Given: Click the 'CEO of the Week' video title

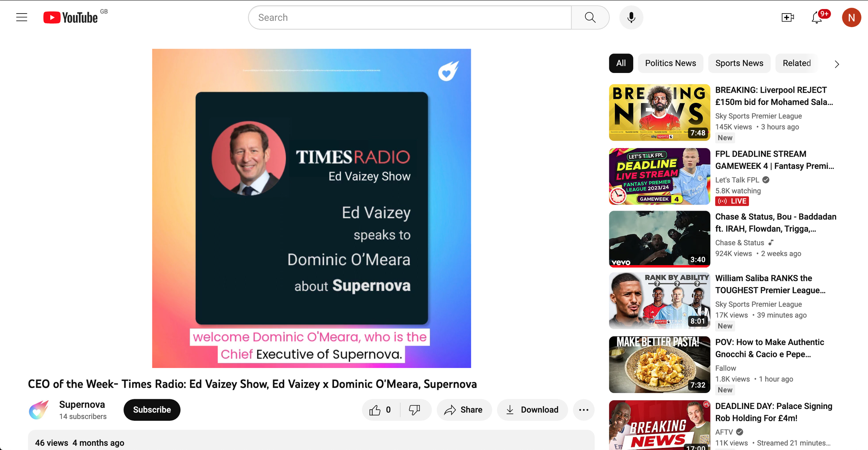Looking at the screenshot, I should [252, 384].
